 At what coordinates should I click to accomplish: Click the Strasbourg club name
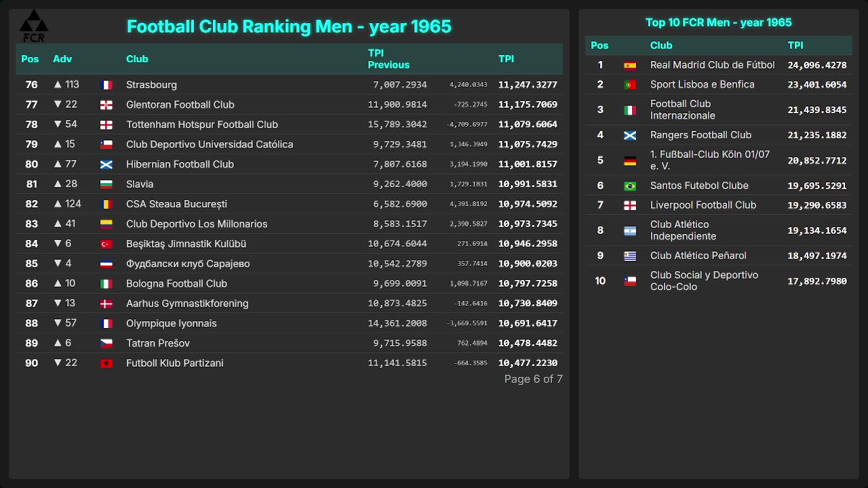coord(151,85)
